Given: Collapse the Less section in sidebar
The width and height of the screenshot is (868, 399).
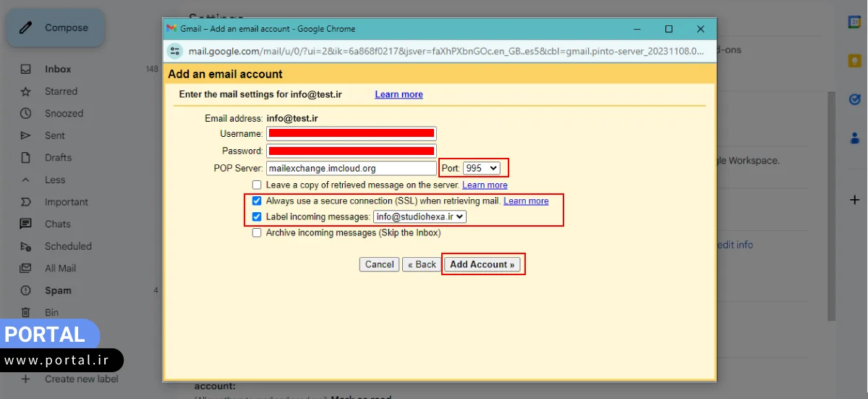Looking at the screenshot, I should pos(55,180).
